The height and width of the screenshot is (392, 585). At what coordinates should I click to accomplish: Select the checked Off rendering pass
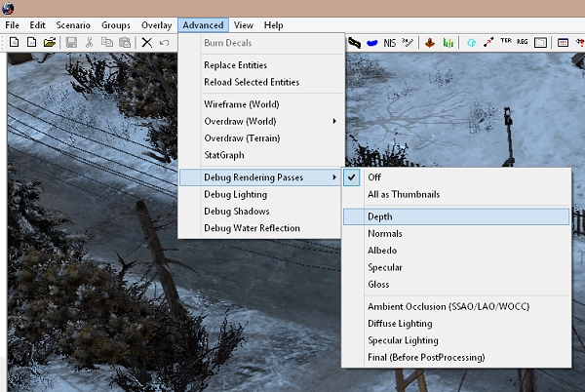(x=456, y=177)
